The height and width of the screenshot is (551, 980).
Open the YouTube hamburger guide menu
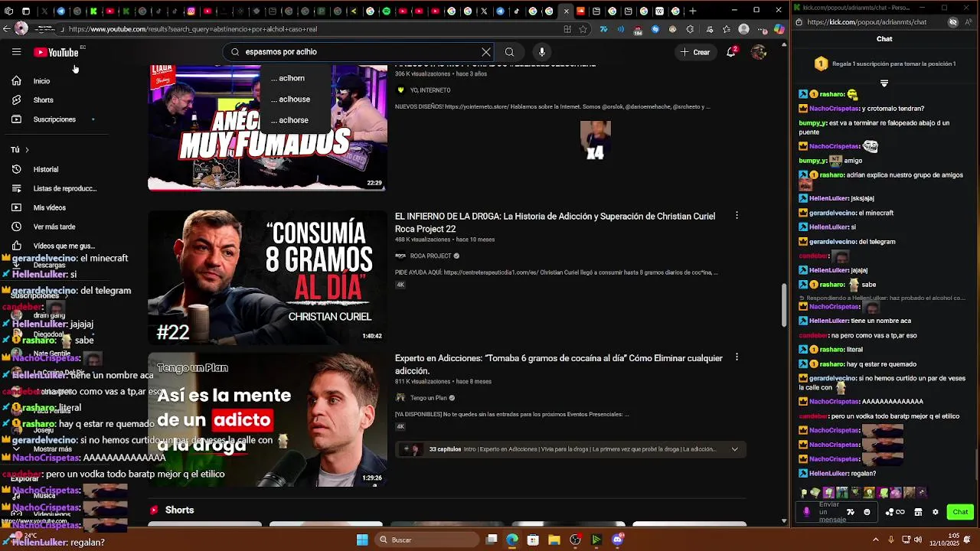click(16, 52)
